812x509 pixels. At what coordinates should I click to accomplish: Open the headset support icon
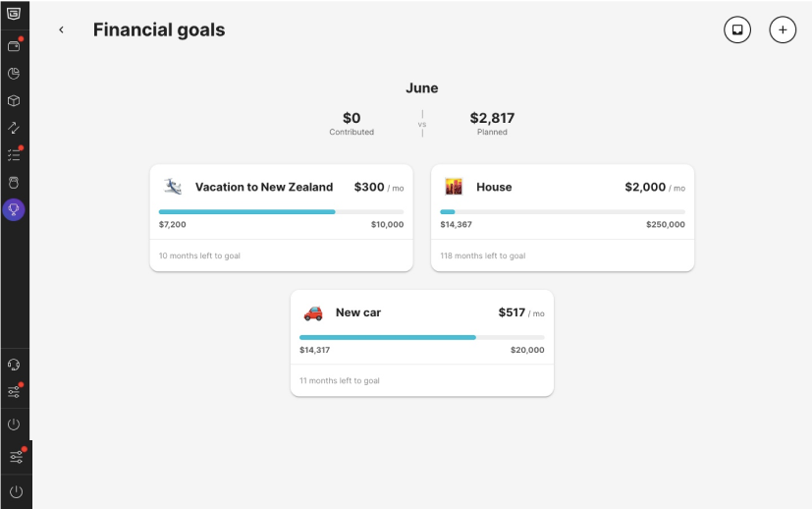(x=14, y=365)
